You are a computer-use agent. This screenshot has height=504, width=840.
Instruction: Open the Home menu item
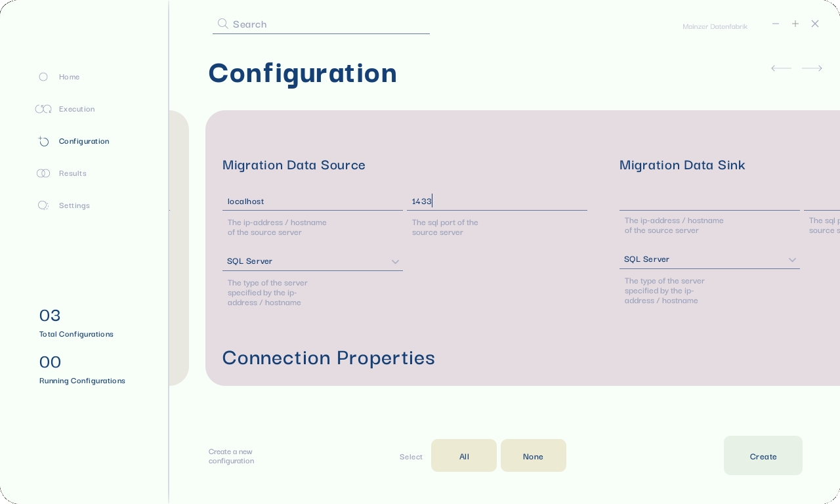click(x=69, y=77)
